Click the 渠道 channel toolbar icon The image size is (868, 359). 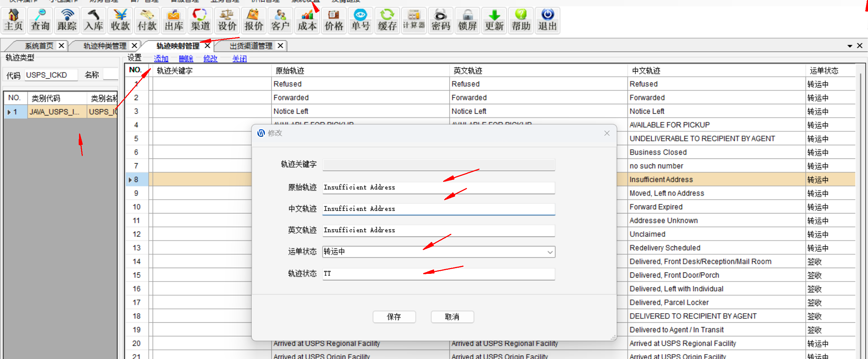point(200,20)
